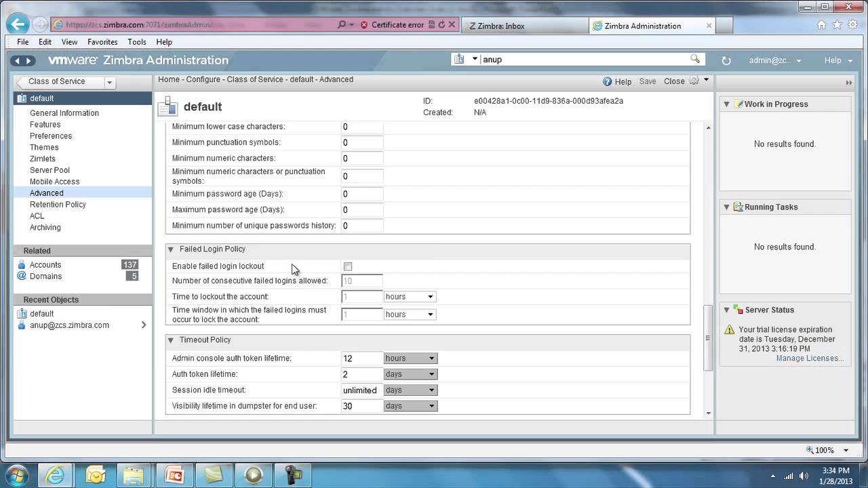Click Maximum password age field
Viewport: 868px width, 488px height.
pyautogui.click(x=362, y=210)
